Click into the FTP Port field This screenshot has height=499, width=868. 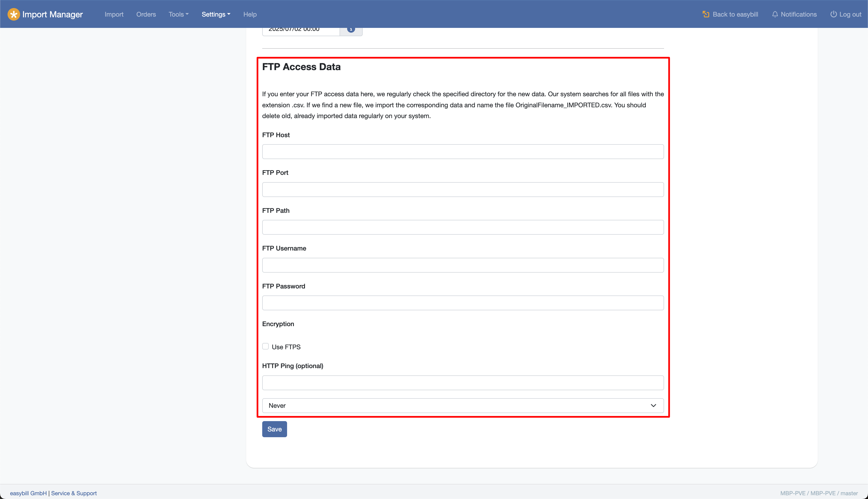pos(463,189)
